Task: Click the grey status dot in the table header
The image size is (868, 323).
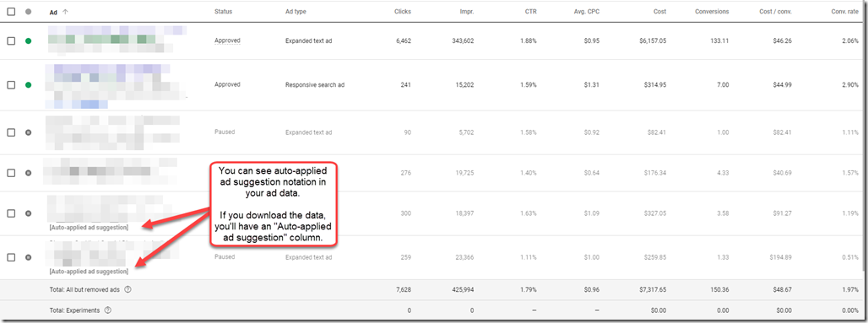Action: (x=28, y=12)
